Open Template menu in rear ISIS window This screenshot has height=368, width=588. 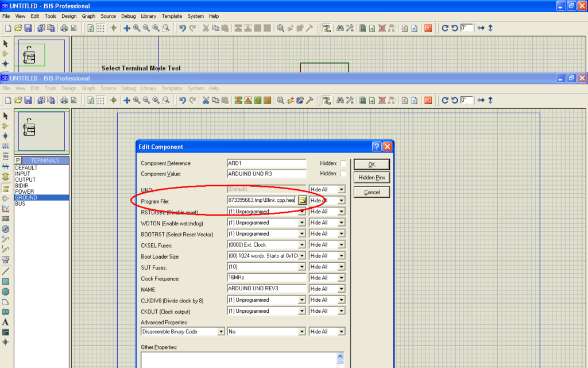[x=172, y=16]
